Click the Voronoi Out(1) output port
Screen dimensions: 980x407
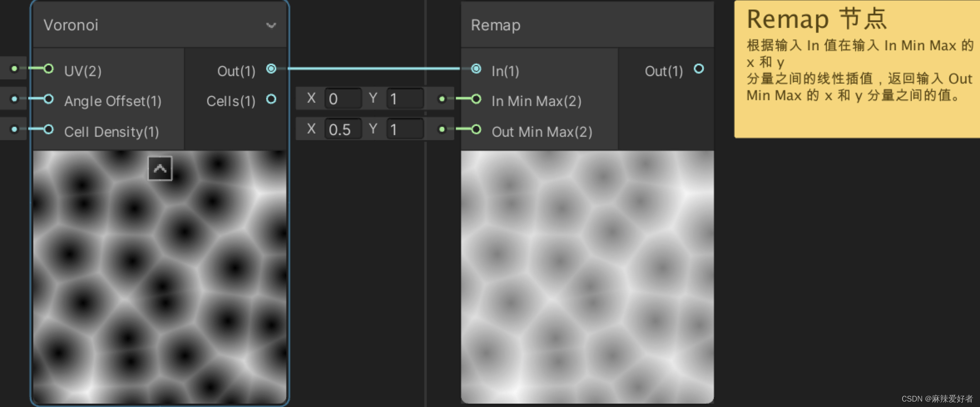pyautogui.click(x=271, y=69)
